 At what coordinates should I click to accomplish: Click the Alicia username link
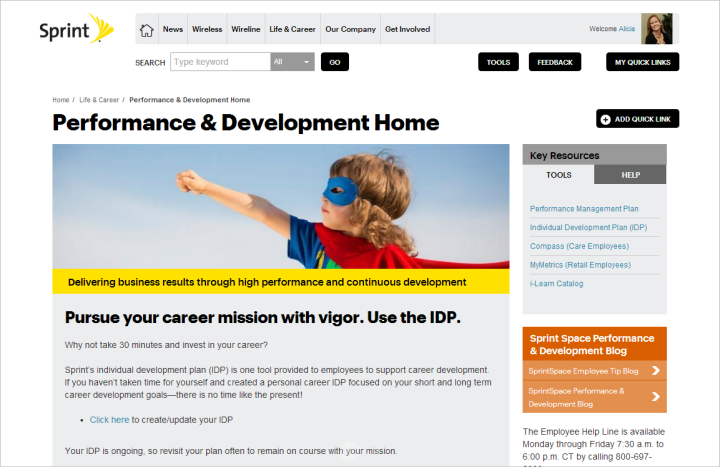coord(626,28)
